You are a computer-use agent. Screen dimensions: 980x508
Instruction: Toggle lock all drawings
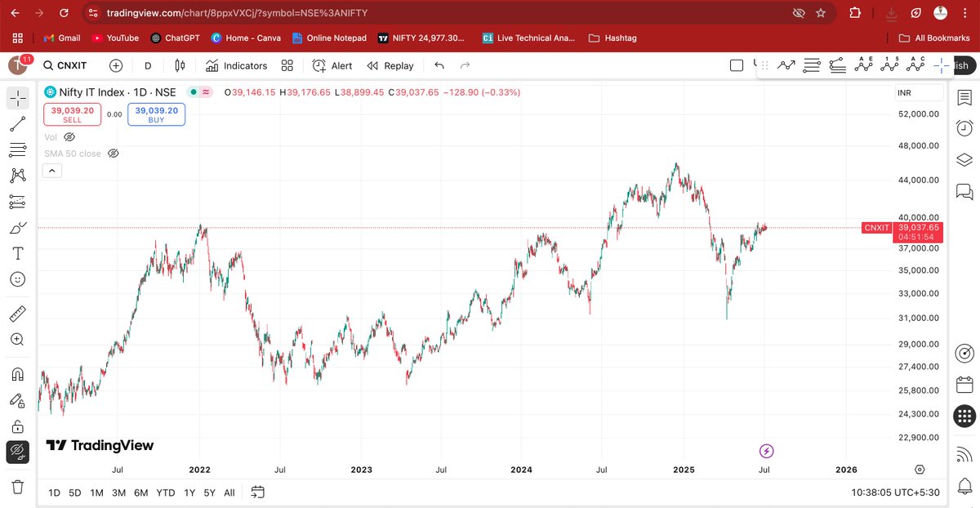[18, 426]
